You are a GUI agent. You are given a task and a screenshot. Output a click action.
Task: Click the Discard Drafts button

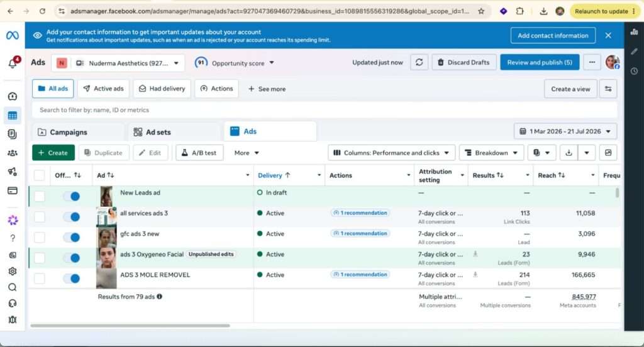click(x=464, y=62)
